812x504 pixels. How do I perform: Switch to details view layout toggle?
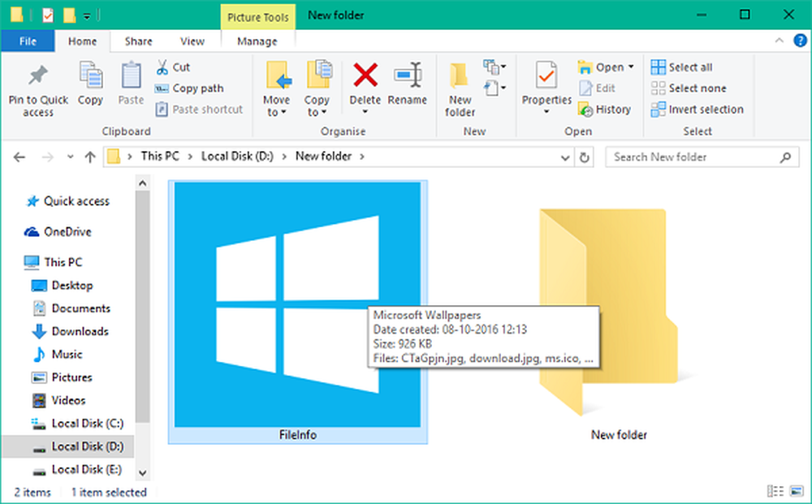coord(773,492)
